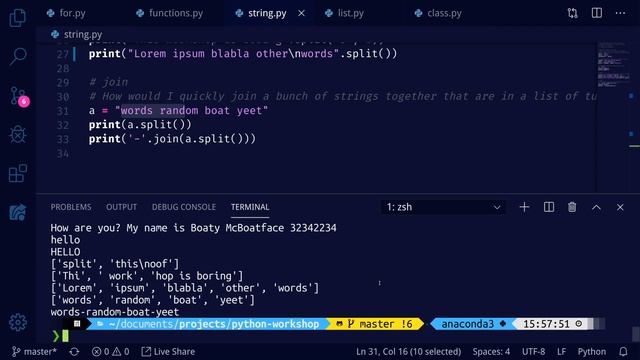Open the Manage settings gear
The width and height of the screenshot is (640, 360).
(x=18, y=322)
